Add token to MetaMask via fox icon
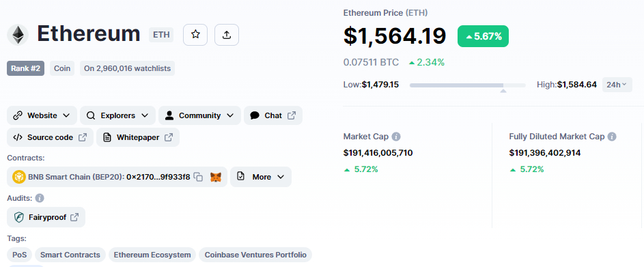The image size is (644, 267). (216, 177)
